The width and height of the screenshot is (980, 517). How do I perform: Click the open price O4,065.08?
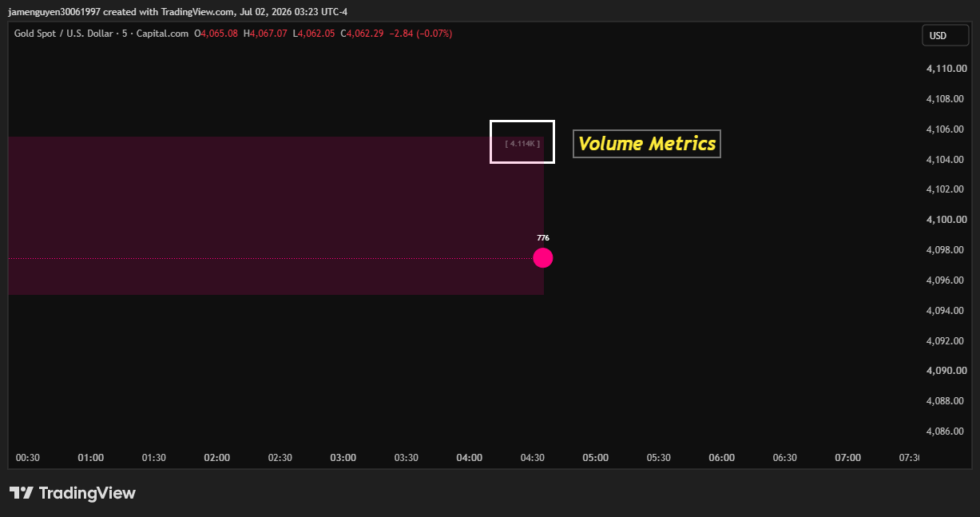coord(216,34)
